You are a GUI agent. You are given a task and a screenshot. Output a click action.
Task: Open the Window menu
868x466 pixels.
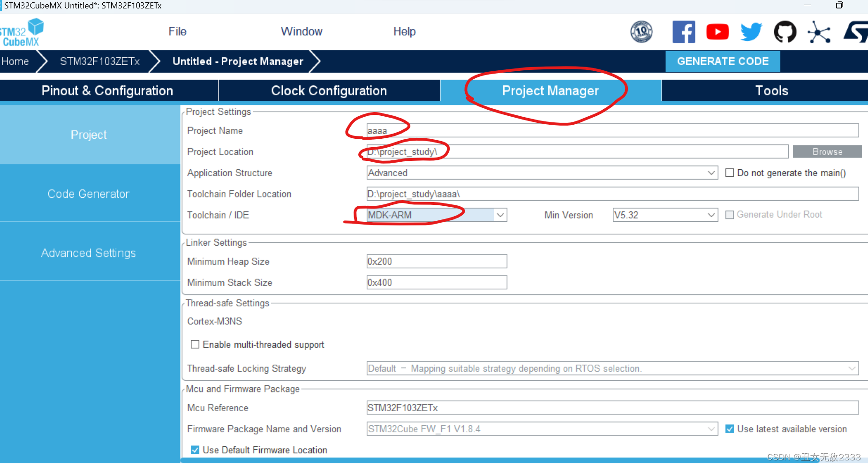coord(302,31)
